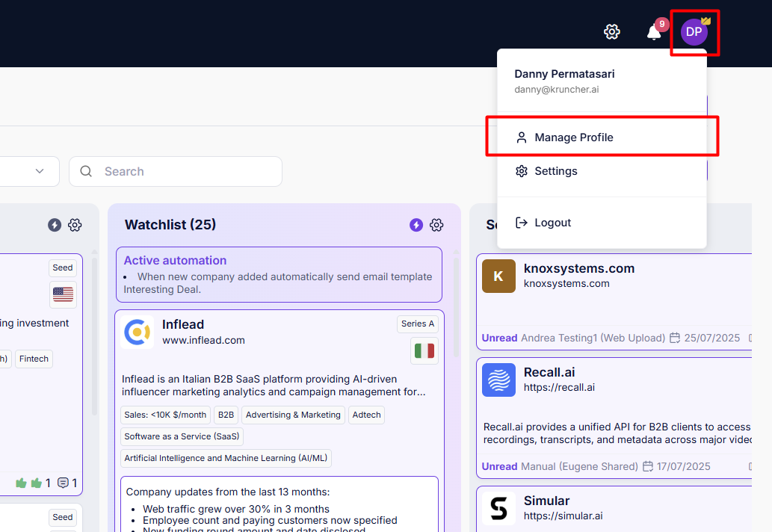Select Fintech tag in left column
Image resolution: width=772 pixels, height=532 pixels.
pos(34,359)
